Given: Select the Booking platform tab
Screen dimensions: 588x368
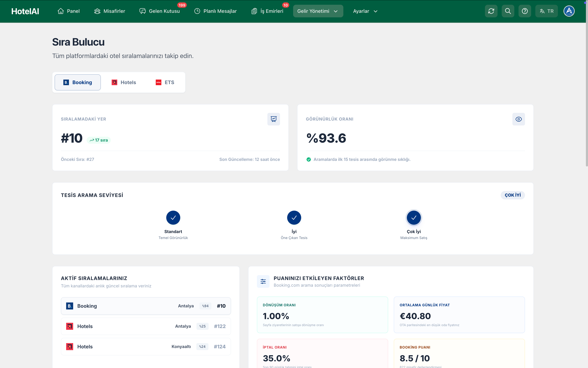Looking at the screenshot, I should [78, 82].
